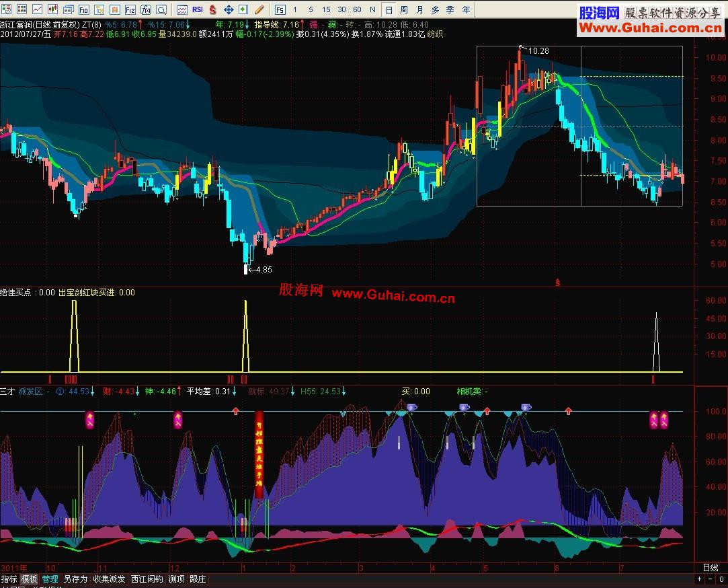Click the 三才 indicator panel name
Image resolution: width=728 pixels, height=588 pixels.
[x=7, y=392]
